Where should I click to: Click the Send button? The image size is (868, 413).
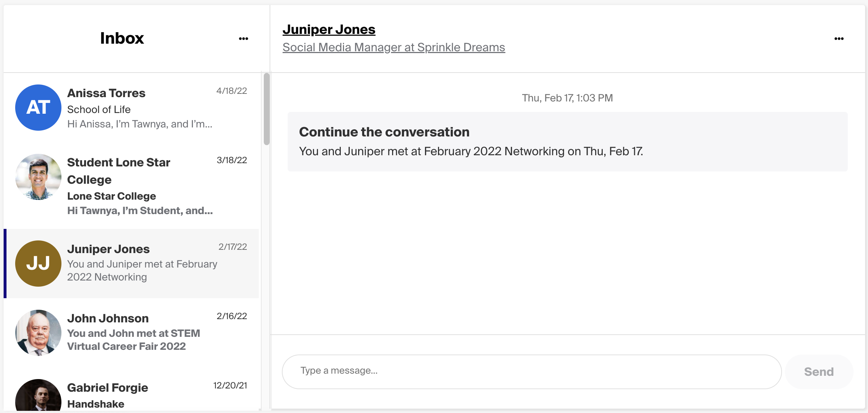pos(819,371)
